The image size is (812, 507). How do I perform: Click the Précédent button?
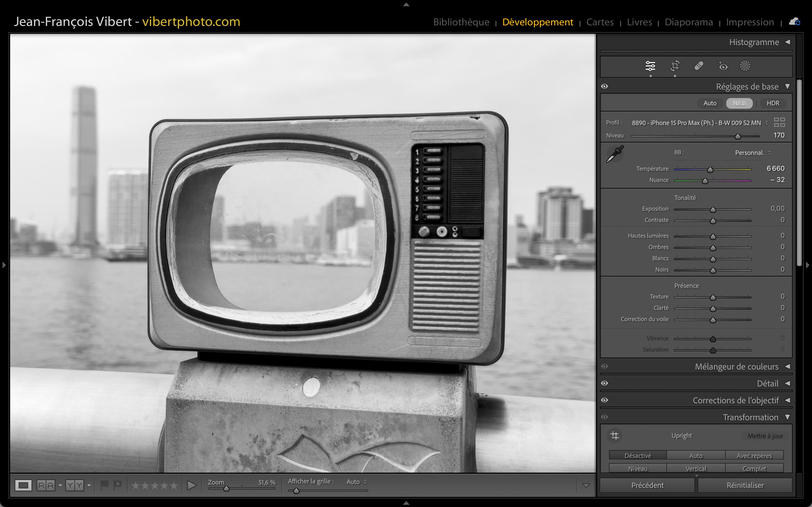[x=647, y=485]
